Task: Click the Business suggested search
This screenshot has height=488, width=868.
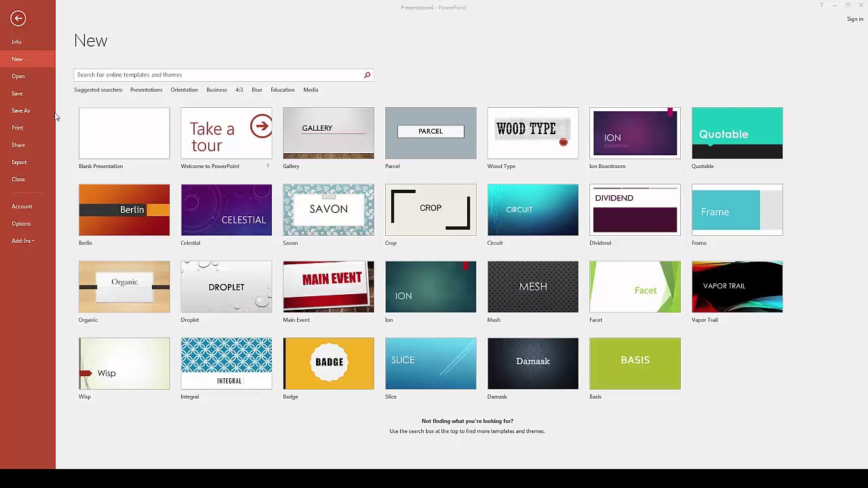Action: click(x=216, y=89)
